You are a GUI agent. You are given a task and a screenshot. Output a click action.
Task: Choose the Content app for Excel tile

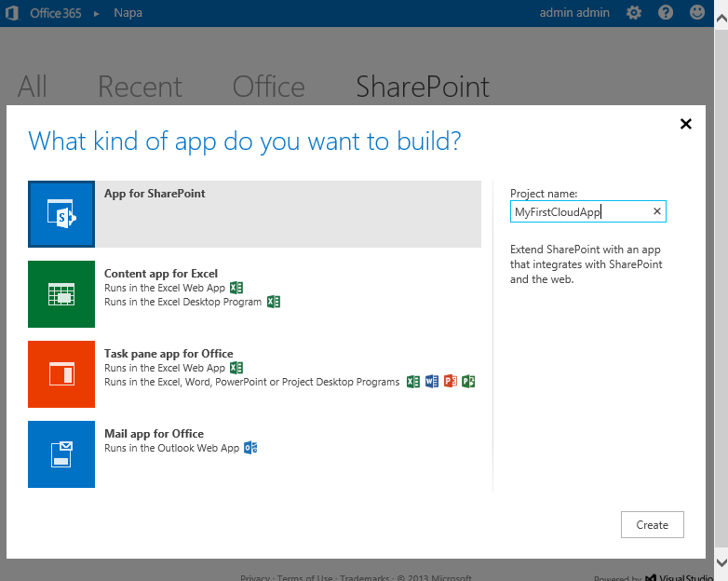[x=61, y=294]
